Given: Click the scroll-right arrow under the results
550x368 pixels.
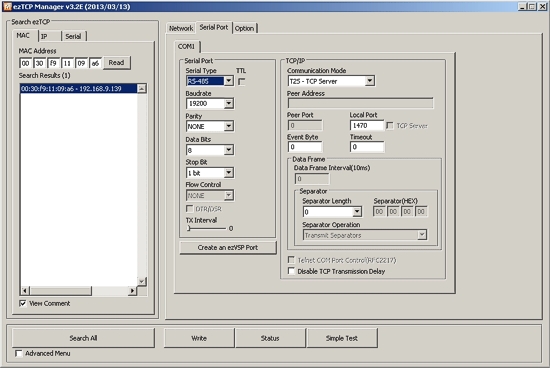Looking at the screenshot, I should click(132, 291).
